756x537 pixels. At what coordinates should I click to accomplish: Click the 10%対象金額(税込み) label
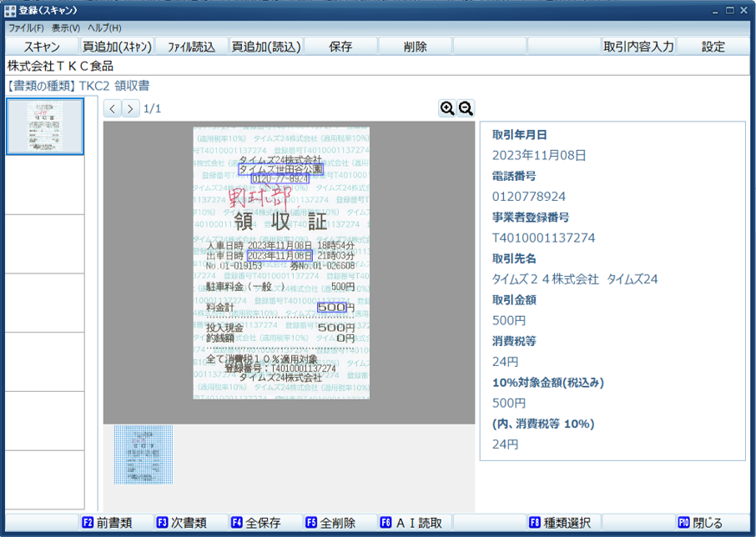click(548, 383)
